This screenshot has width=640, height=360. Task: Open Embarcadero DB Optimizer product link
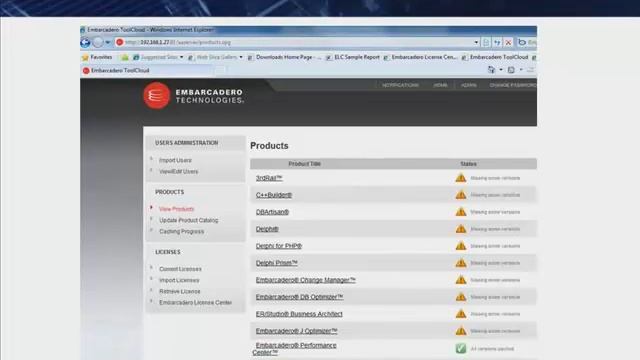pyautogui.click(x=299, y=297)
